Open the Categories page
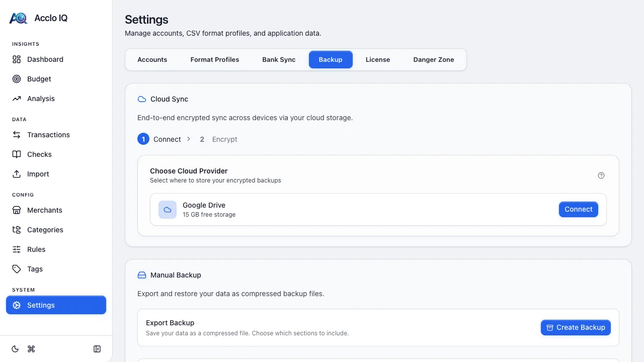This screenshot has width=644, height=362. (x=56, y=230)
